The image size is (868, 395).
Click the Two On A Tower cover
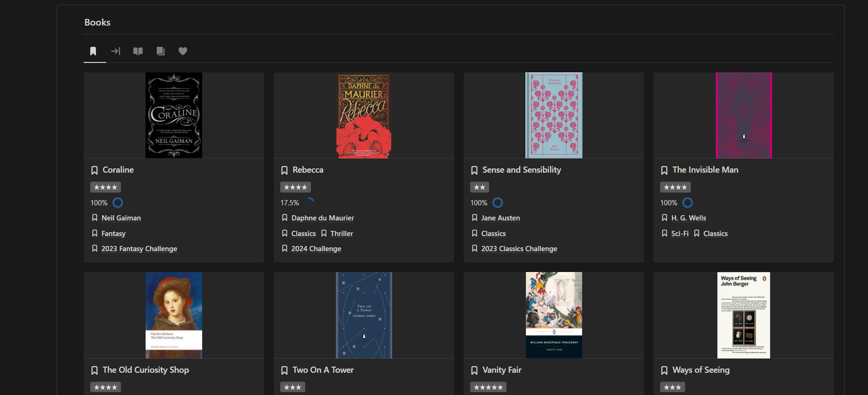(364, 315)
